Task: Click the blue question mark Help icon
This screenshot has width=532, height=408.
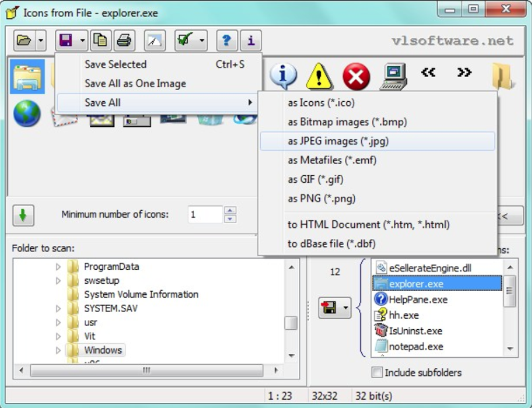Action: click(227, 40)
